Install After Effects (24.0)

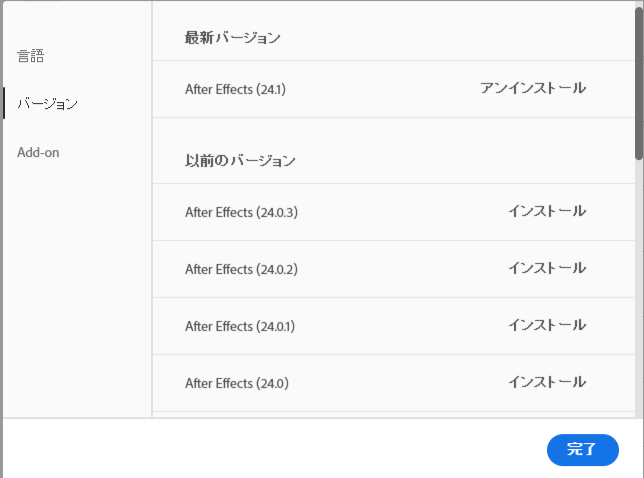(546, 382)
